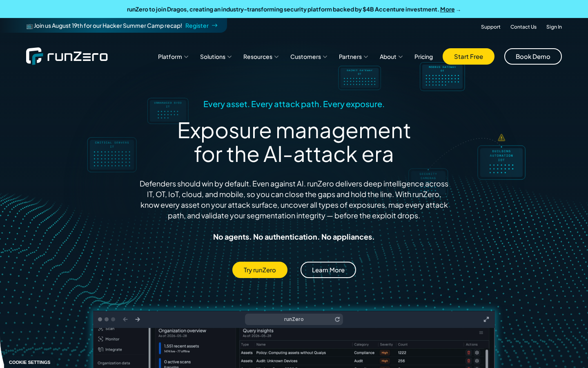Click the Try runZero button
588x368 pixels.
click(x=260, y=270)
